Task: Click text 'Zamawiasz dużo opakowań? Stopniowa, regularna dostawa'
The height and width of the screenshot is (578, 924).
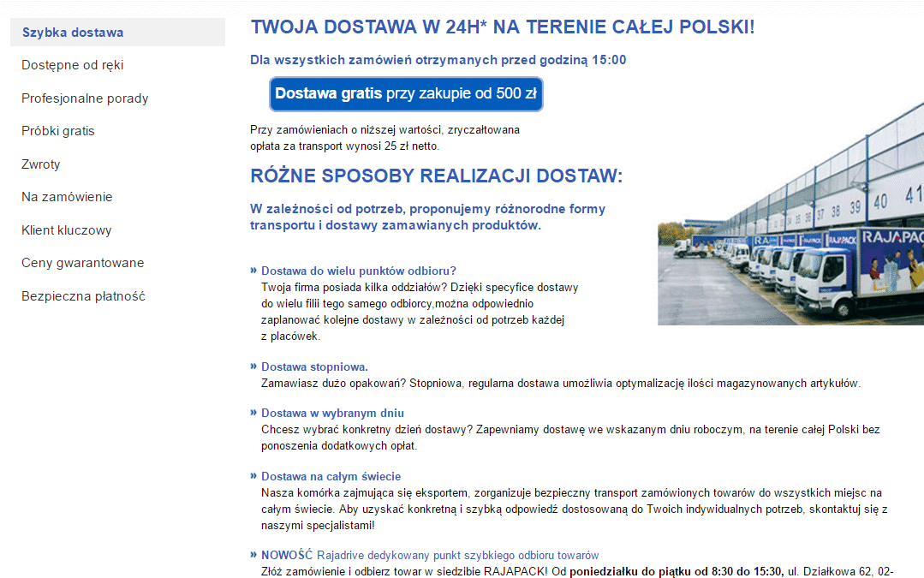Action: click(x=409, y=384)
